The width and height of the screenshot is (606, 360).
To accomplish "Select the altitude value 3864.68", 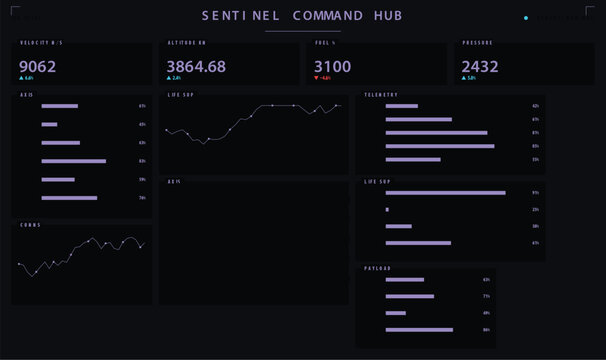I will pos(196,67).
